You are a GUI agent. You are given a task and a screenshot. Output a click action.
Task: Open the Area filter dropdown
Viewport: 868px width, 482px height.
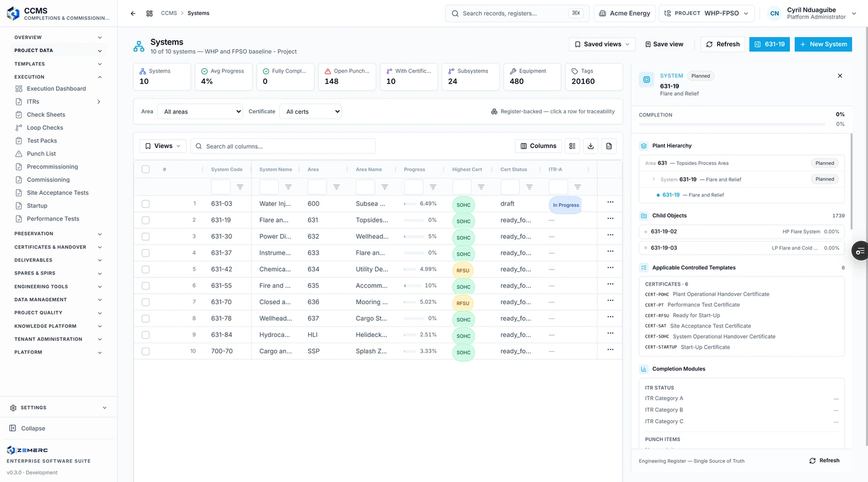(x=200, y=112)
